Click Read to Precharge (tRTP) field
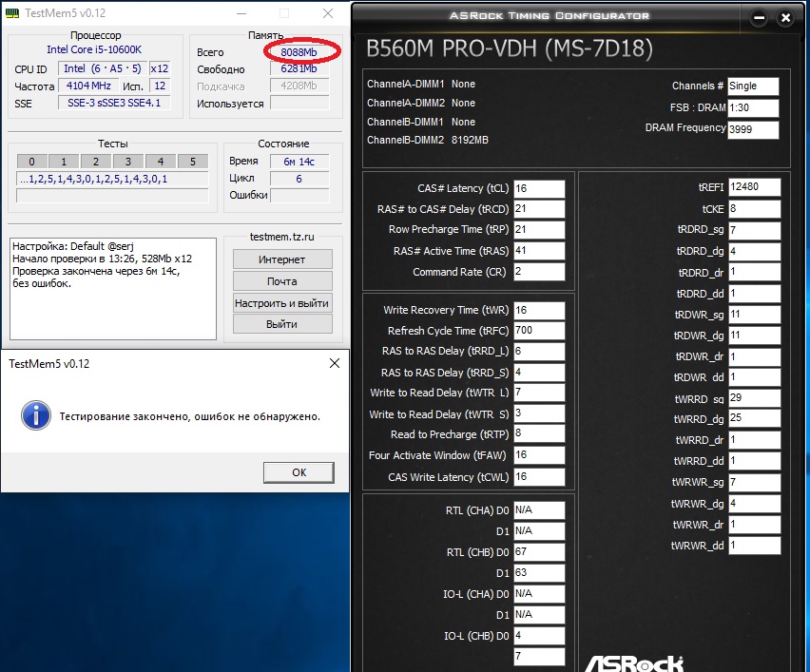Viewport: 810px width, 672px height. click(x=539, y=433)
